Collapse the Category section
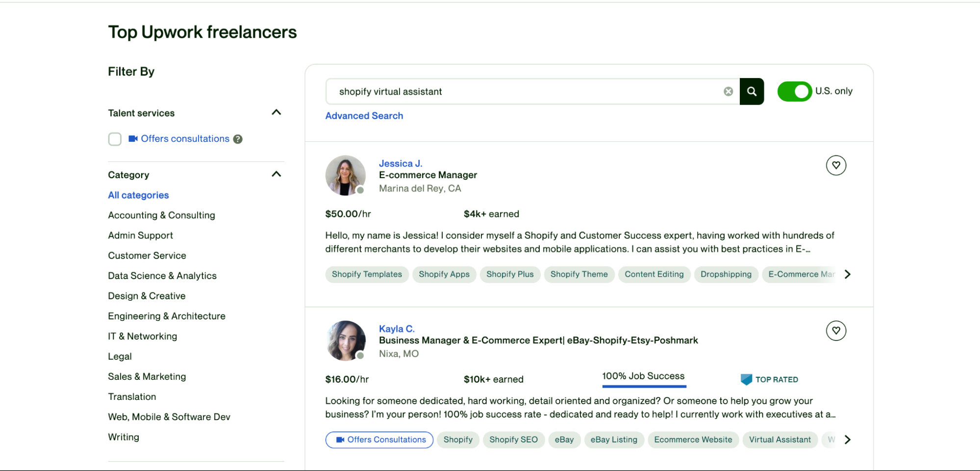The width and height of the screenshot is (980, 471). 276,174
